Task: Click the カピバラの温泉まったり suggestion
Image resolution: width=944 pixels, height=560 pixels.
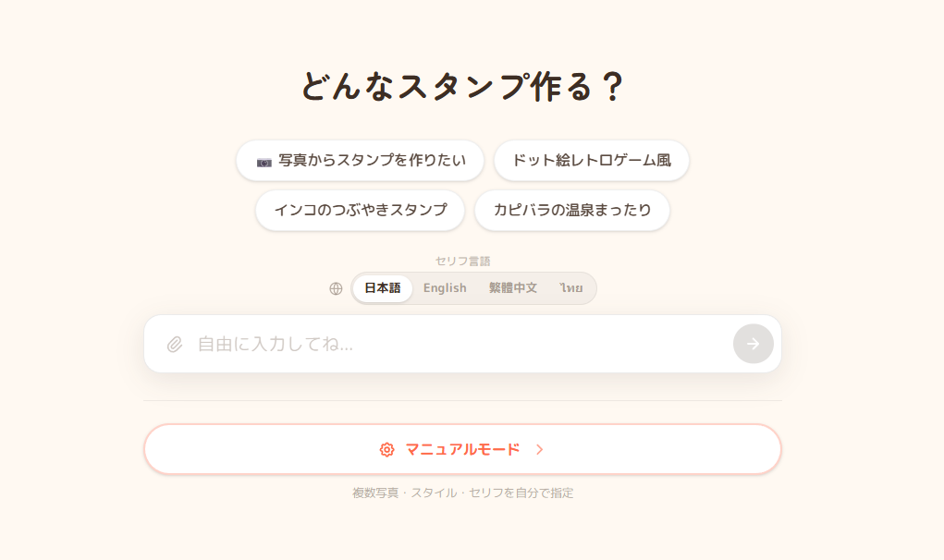Action: [x=571, y=210]
